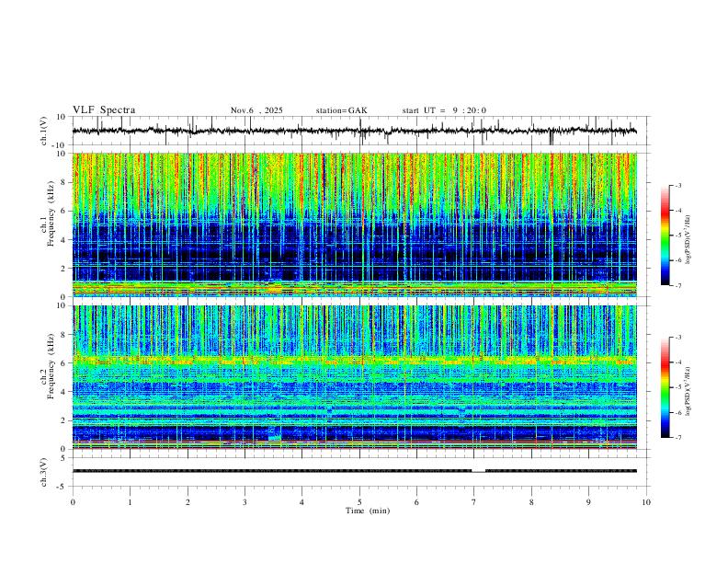This screenshot has height=563, width=728.
Task: Click inside the ch.2 spectrogram panel
Action: pyautogui.click(x=355, y=377)
